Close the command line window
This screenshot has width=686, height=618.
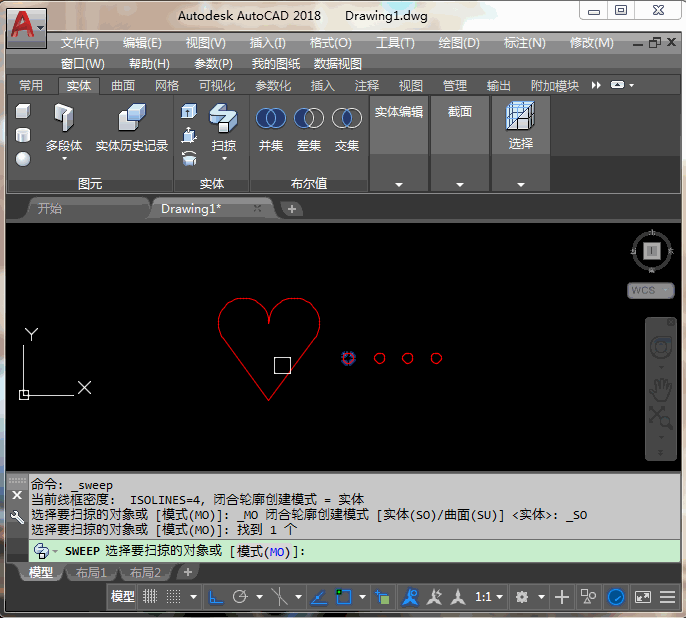click(x=17, y=495)
